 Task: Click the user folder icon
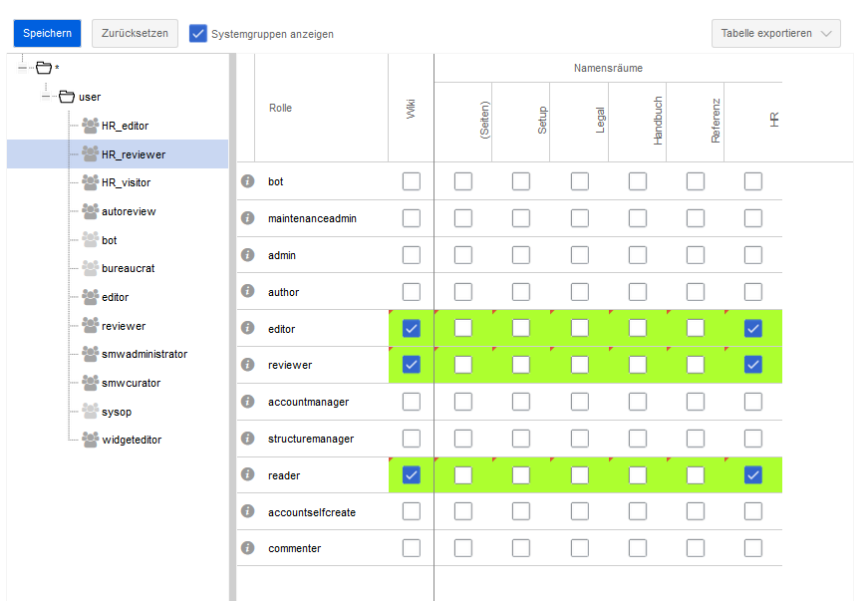(x=67, y=97)
